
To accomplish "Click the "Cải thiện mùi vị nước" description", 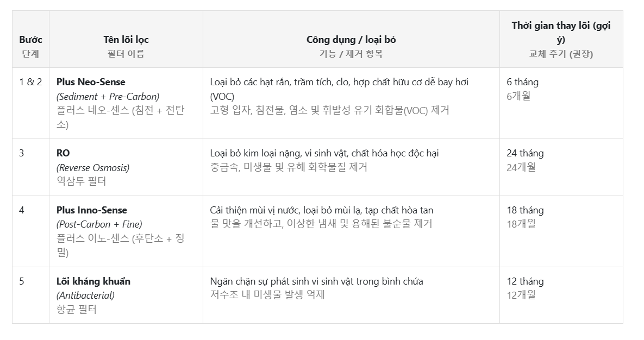I will tap(322, 210).
